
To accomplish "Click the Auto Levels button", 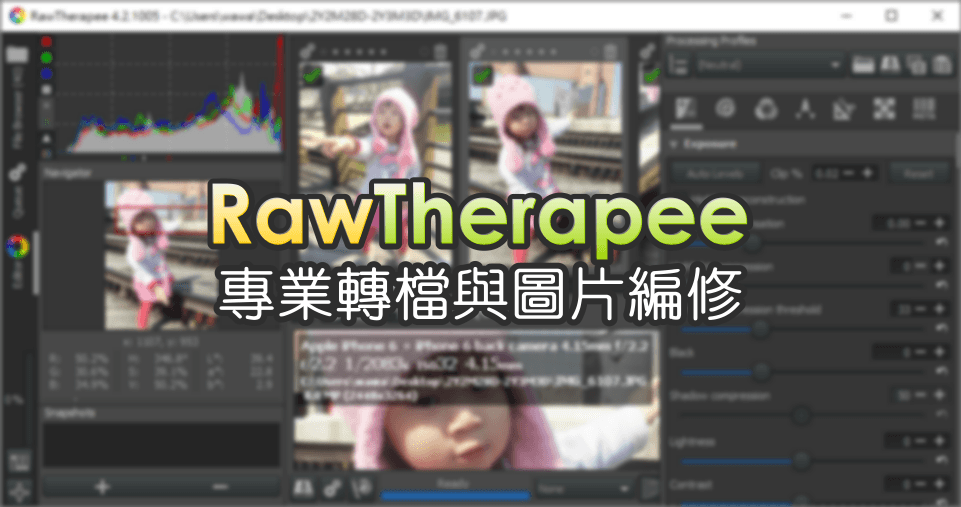I will click(x=715, y=173).
